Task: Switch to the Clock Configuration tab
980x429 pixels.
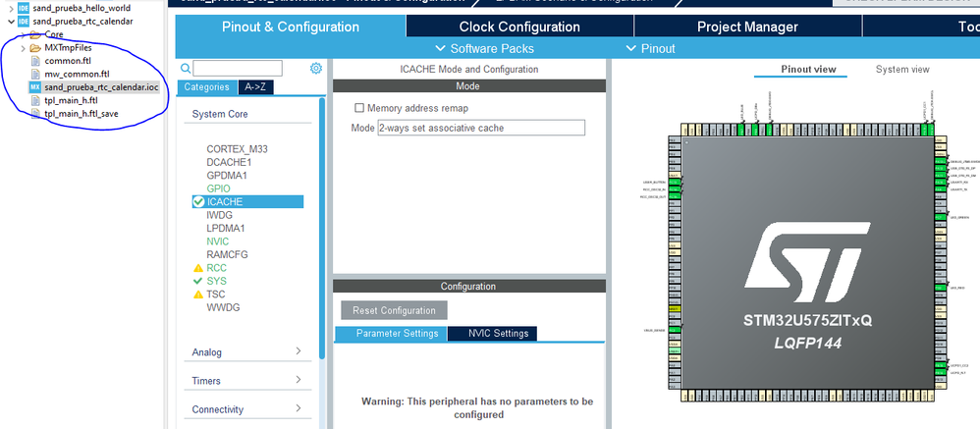Action: (519, 27)
